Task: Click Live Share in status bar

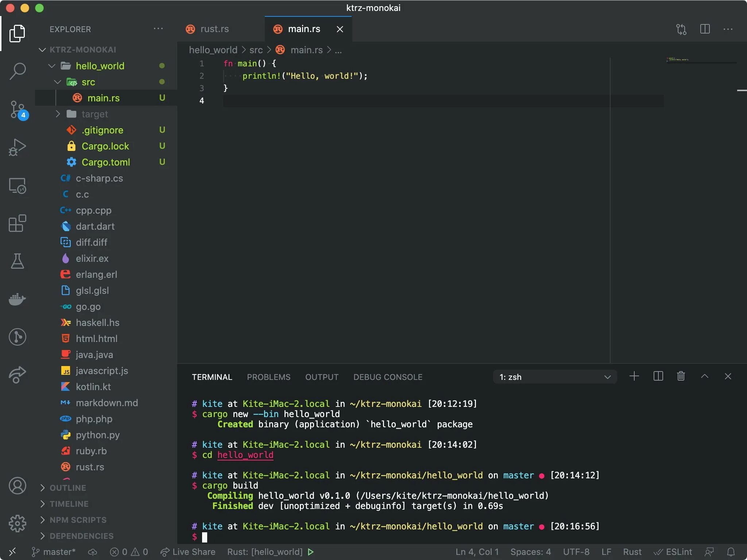Action: tap(188, 552)
